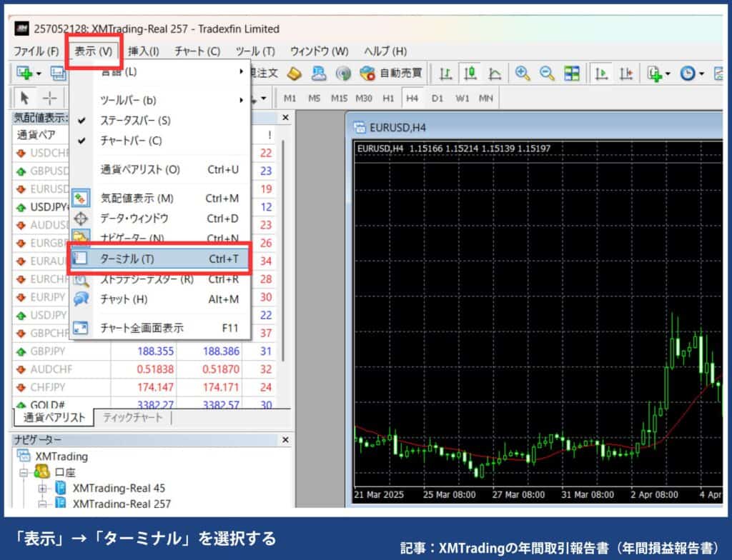Zoom out on the chart

545,73
